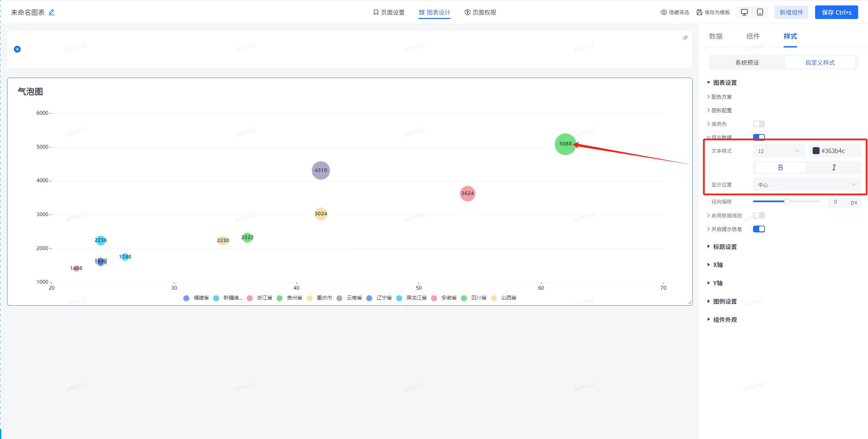Screen dimensions: 868x439
Task: Toggle 新疆维... in the legend
Action: [x=228, y=298]
